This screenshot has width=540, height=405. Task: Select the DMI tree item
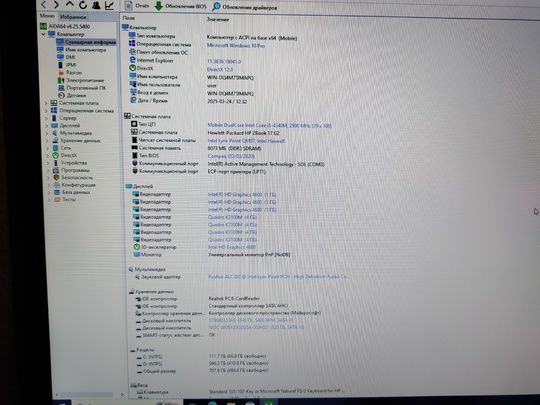[66, 57]
